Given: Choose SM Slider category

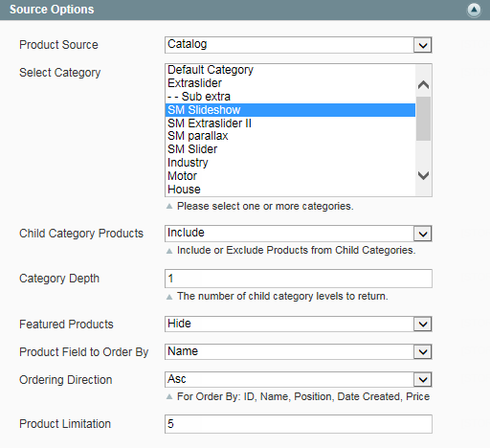Looking at the screenshot, I should click(x=291, y=149).
